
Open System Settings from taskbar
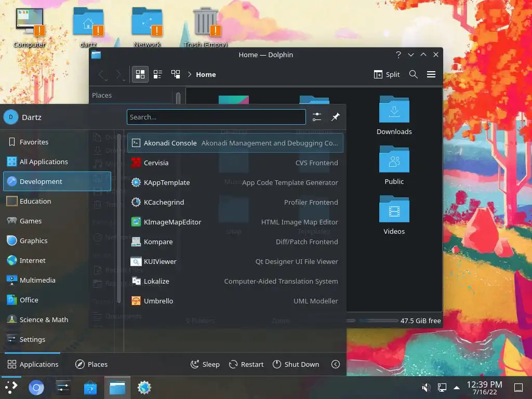pos(63,388)
